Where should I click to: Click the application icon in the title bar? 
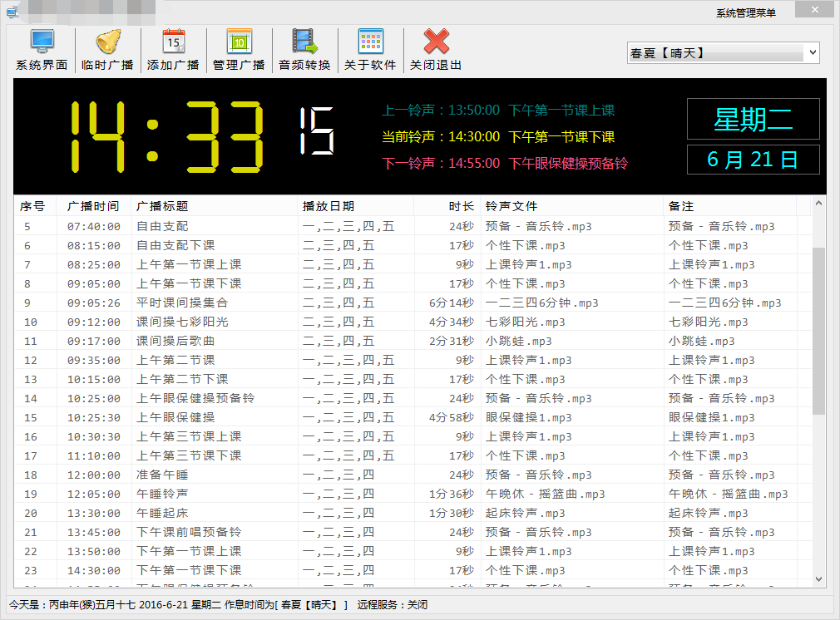point(11,9)
